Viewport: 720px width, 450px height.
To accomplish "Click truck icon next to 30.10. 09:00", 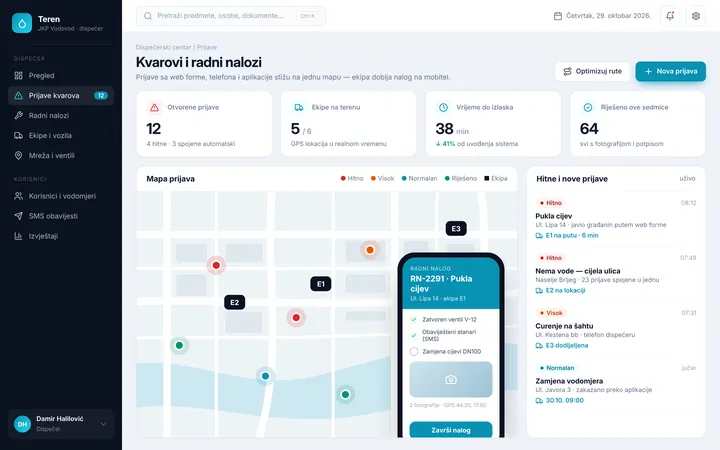I will (x=539, y=401).
